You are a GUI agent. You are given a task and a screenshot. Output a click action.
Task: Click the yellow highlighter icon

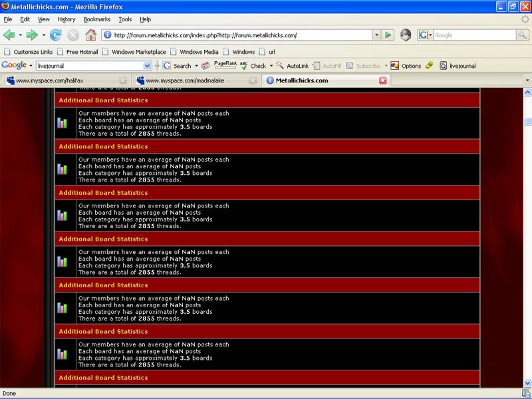[429, 65]
